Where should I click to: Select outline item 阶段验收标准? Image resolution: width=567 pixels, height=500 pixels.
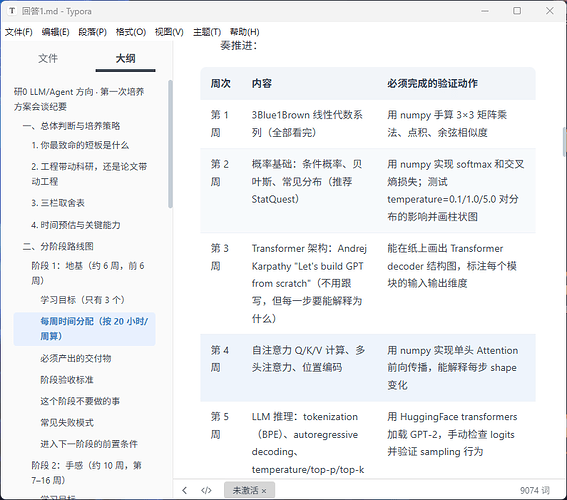(67, 380)
